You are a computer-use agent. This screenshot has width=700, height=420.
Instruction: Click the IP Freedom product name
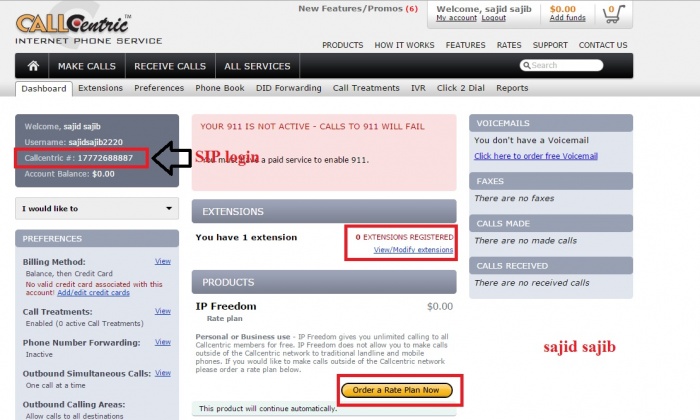(226, 306)
